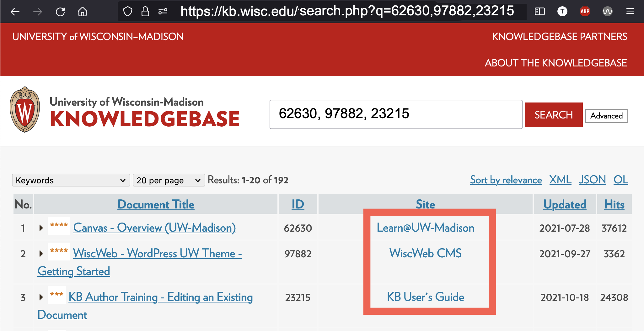The width and height of the screenshot is (644, 331).
Task: Select the updated date 2021-09-27
Action: (x=565, y=254)
